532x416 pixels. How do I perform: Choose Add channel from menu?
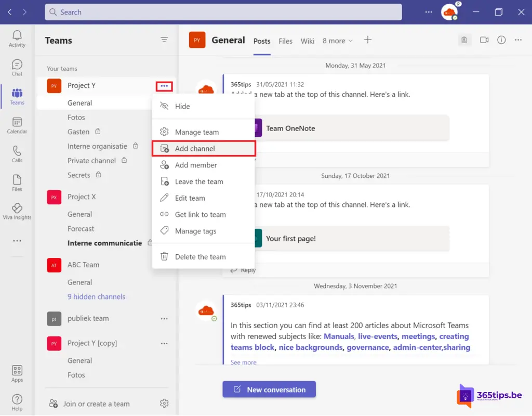click(204, 149)
